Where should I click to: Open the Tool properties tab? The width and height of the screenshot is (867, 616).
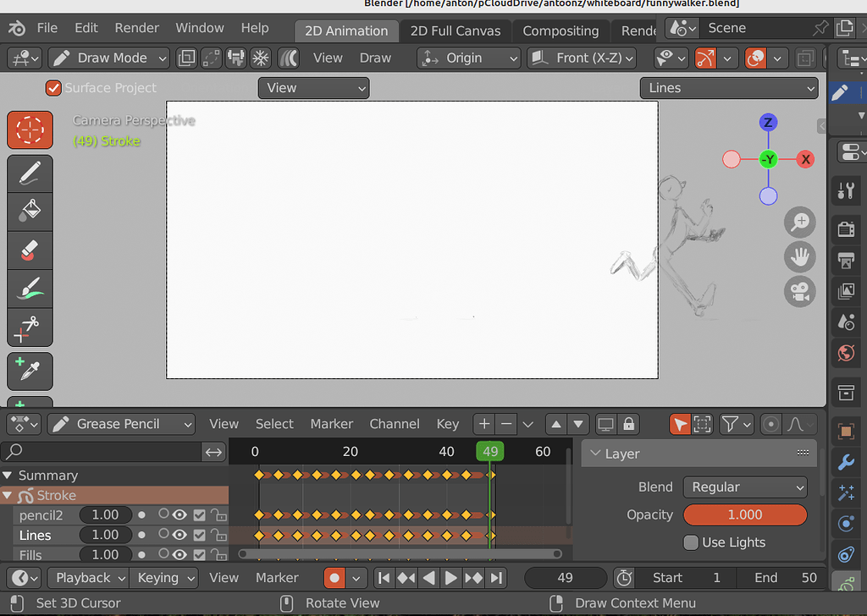point(846,191)
